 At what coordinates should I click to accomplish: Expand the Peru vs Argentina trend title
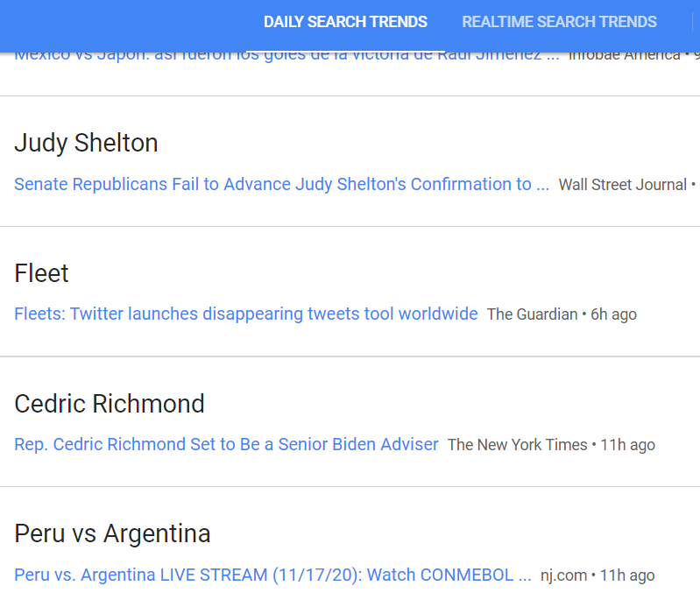click(x=112, y=533)
